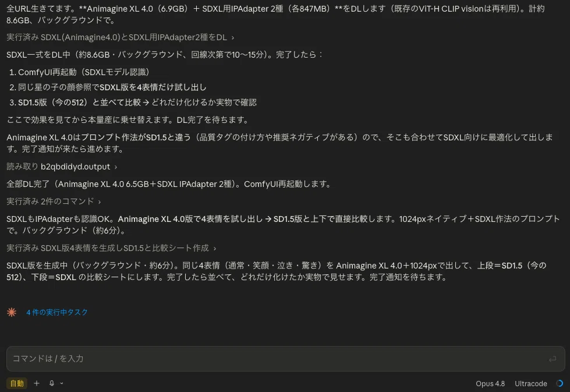The image size is (570, 392).
Task: Click the Ultracode label
Action: point(531,384)
